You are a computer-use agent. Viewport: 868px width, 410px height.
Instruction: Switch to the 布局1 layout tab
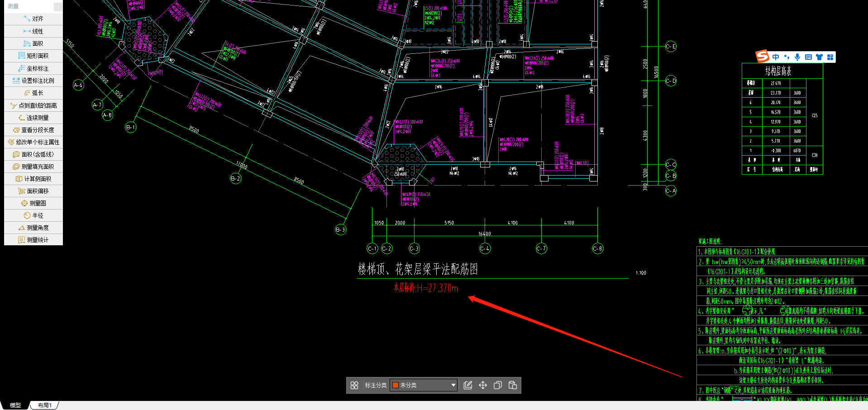click(x=45, y=405)
